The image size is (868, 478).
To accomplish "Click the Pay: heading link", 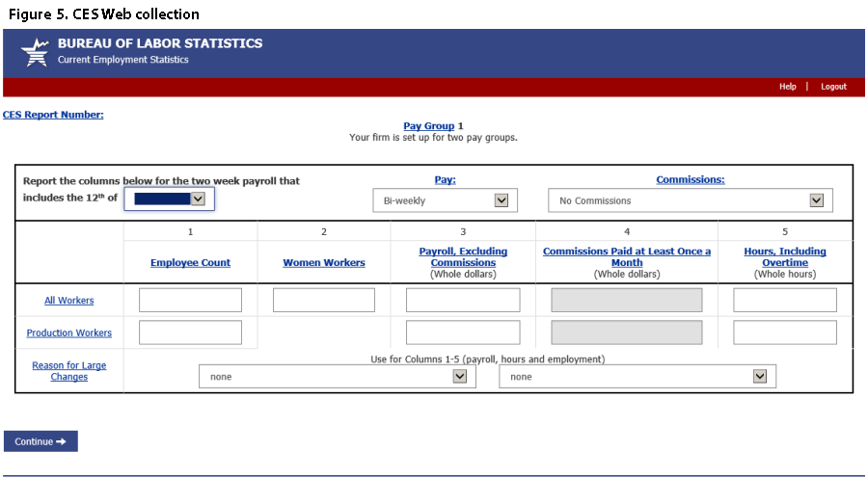I will 445,180.
